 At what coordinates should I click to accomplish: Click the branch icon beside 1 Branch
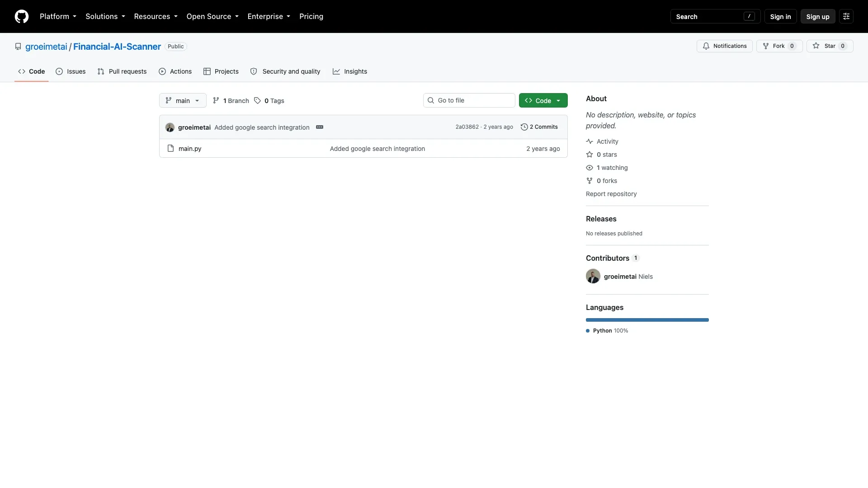click(216, 100)
